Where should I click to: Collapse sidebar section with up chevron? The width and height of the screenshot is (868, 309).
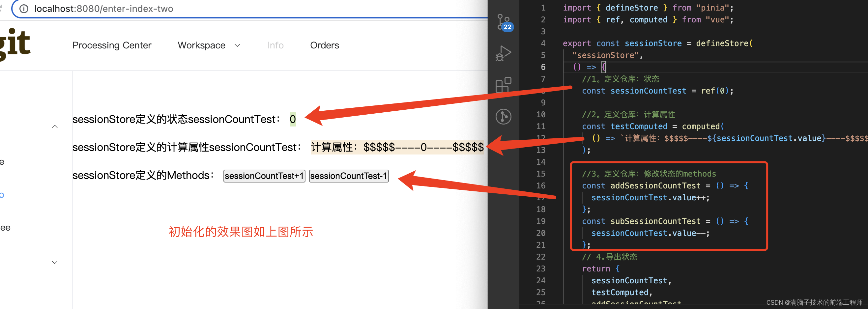[55, 126]
